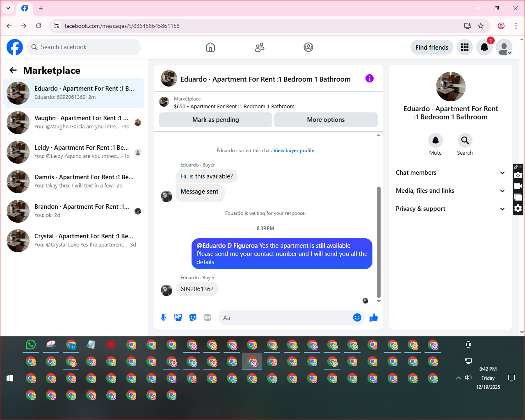The image size is (525, 420).
Task: Expand Chat members section
Action: pyautogui.click(x=450, y=173)
